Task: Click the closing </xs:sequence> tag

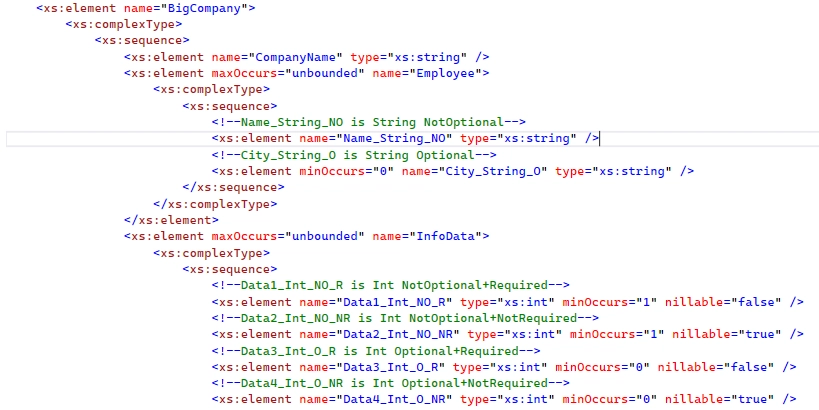Action: tap(233, 187)
